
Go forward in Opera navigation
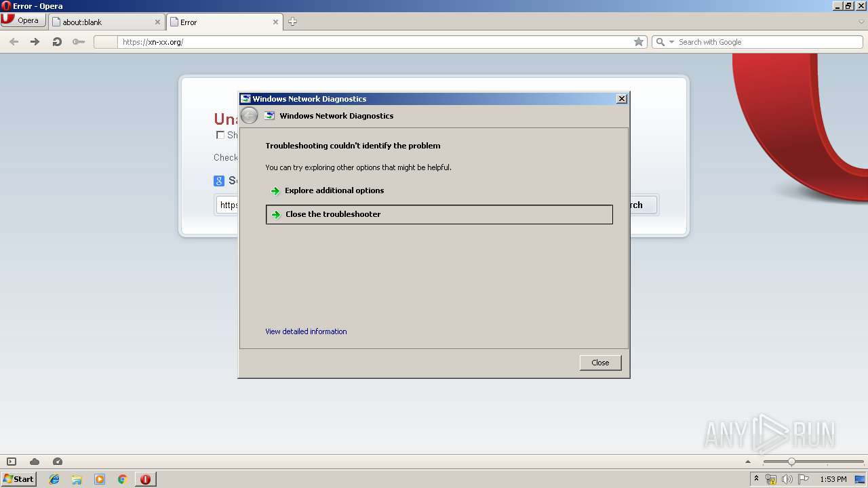(35, 42)
